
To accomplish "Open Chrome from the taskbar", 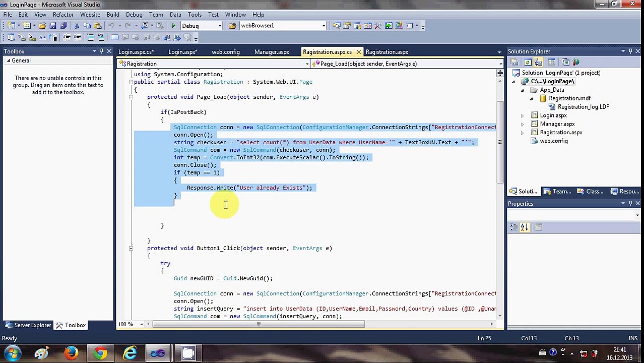I will (100, 353).
